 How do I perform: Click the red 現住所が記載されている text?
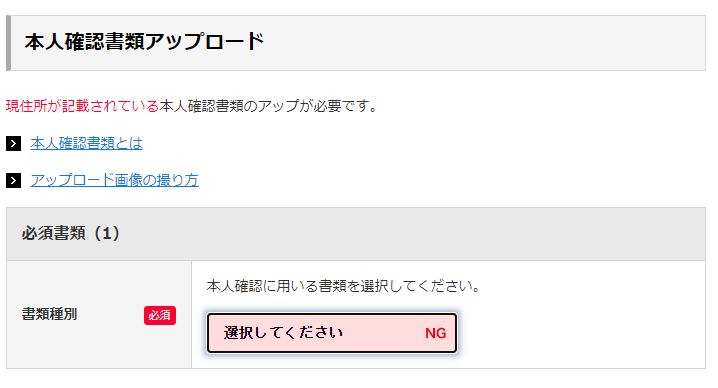tap(82, 106)
